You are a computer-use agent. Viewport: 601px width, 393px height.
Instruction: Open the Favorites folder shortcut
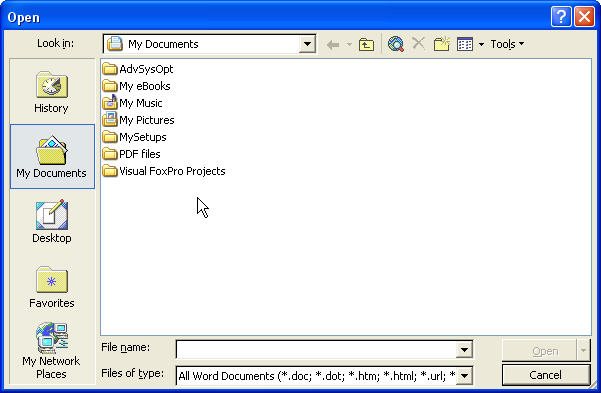[52, 287]
